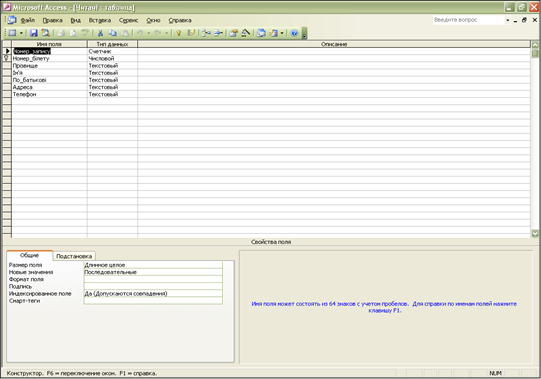Click the Save icon in toolbar
Image resolution: width=541 pixels, height=379 pixels.
point(33,33)
